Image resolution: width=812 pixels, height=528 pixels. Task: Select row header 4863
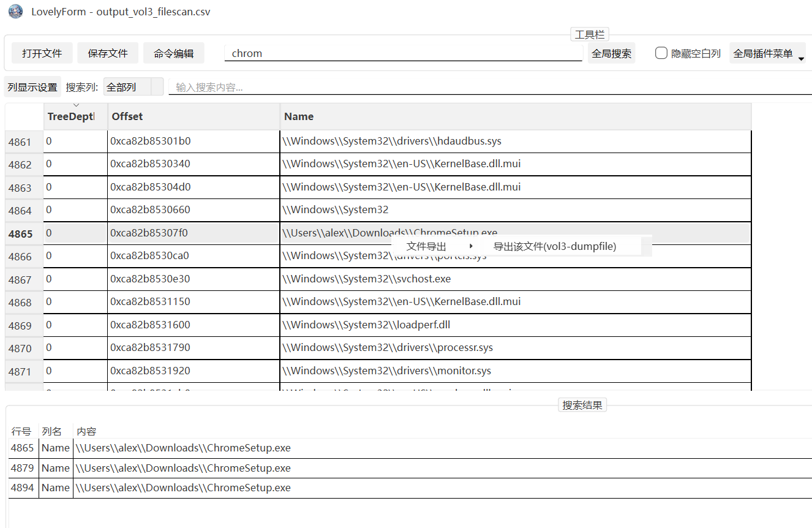point(24,188)
